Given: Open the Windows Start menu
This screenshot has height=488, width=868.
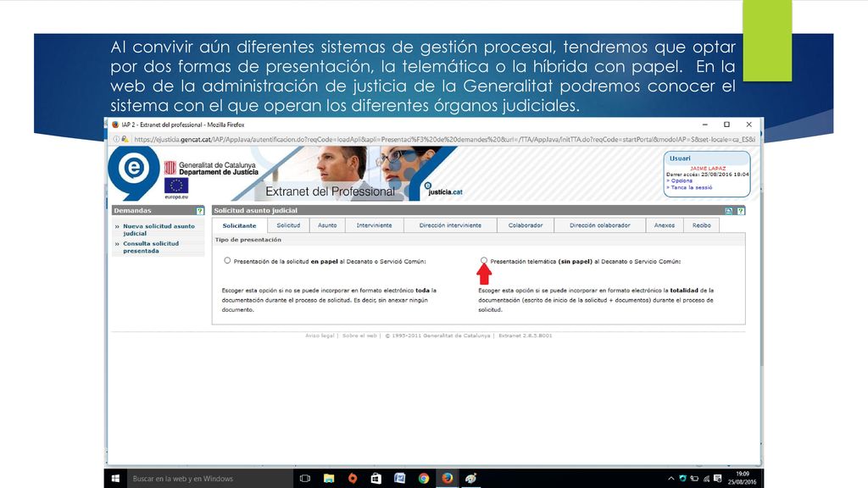Looking at the screenshot, I should pos(115,479).
